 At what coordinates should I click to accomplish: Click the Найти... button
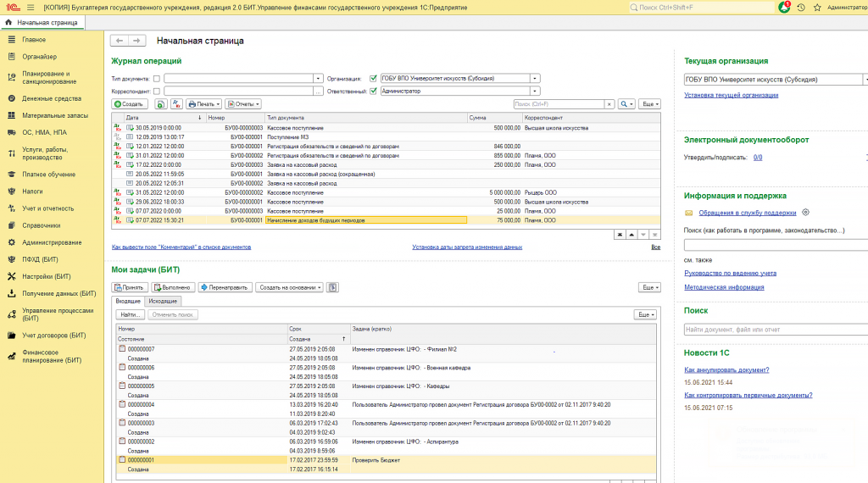click(x=131, y=315)
